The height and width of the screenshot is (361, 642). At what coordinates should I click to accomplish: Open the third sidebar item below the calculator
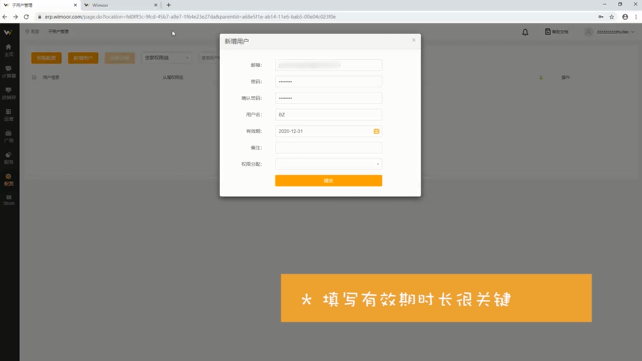(9, 93)
